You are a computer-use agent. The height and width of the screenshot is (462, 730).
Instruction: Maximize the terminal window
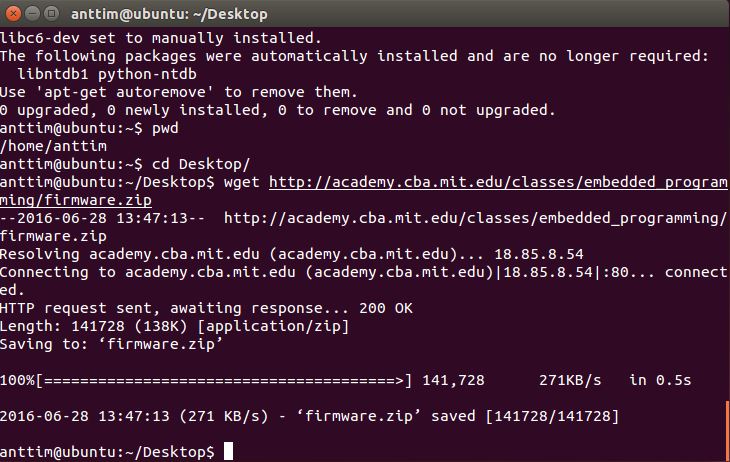[x=51, y=14]
